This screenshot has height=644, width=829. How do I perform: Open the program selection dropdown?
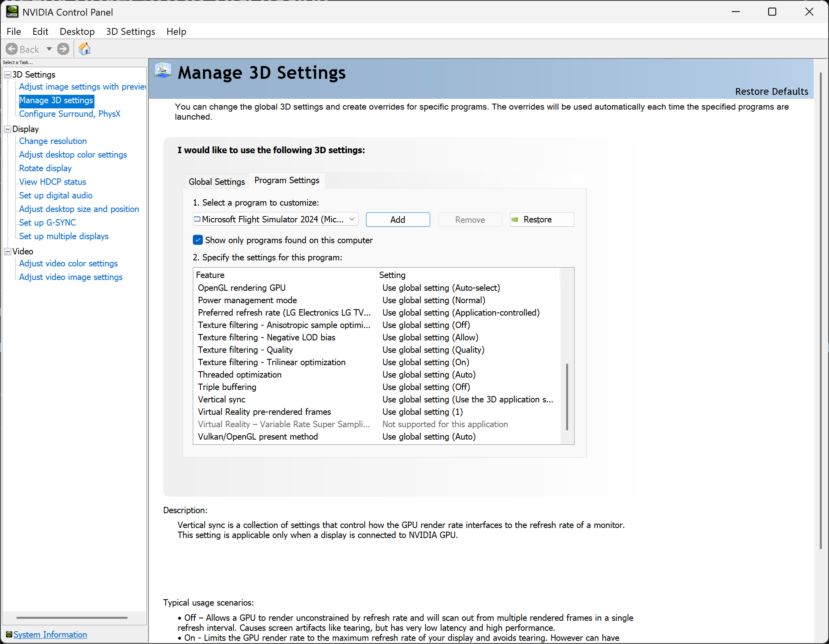pyautogui.click(x=276, y=219)
